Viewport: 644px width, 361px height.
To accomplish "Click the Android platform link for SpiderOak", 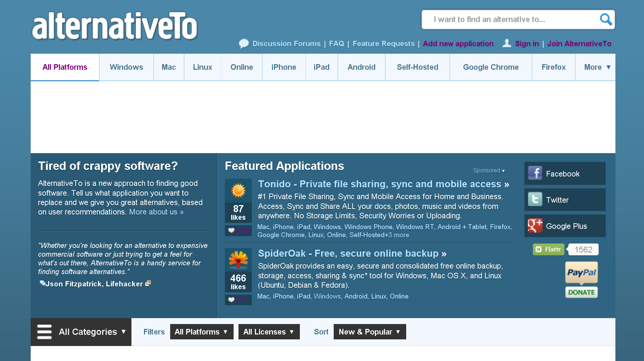I will 356,296.
